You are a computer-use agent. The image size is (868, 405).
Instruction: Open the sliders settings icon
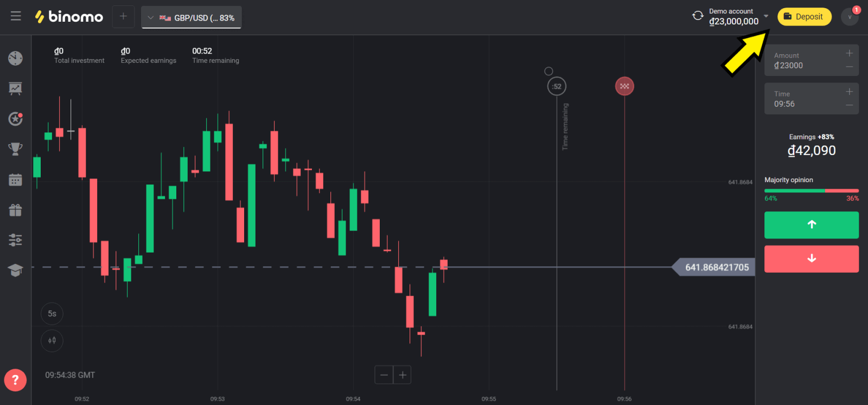coord(15,240)
